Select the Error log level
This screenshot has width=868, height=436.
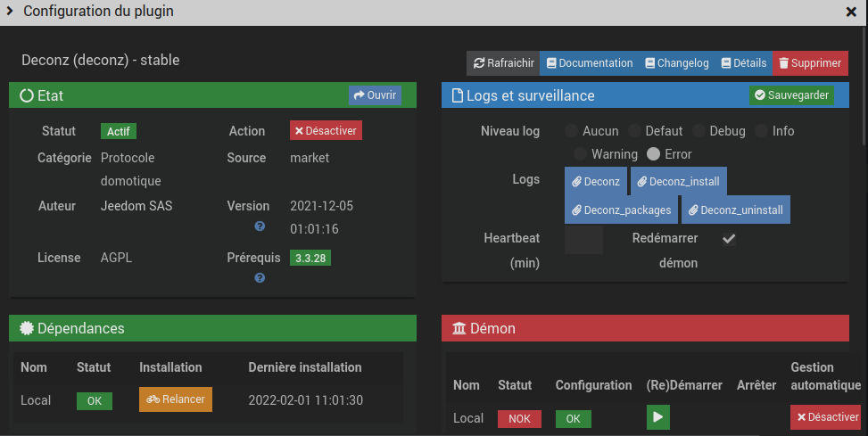(653, 154)
